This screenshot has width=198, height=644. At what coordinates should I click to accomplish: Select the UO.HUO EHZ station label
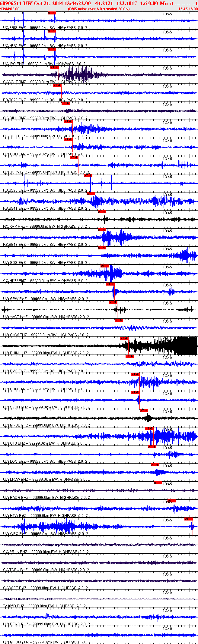[x=45, y=46]
